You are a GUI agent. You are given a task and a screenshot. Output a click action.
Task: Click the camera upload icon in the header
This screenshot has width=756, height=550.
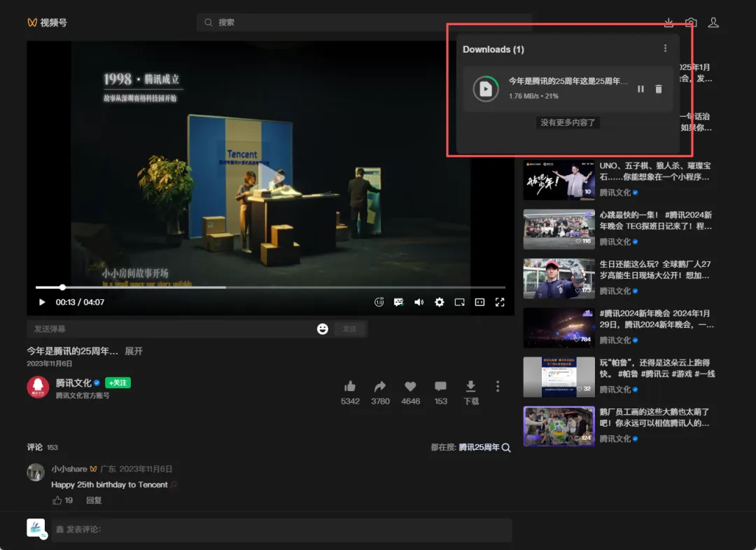point(691,22)
